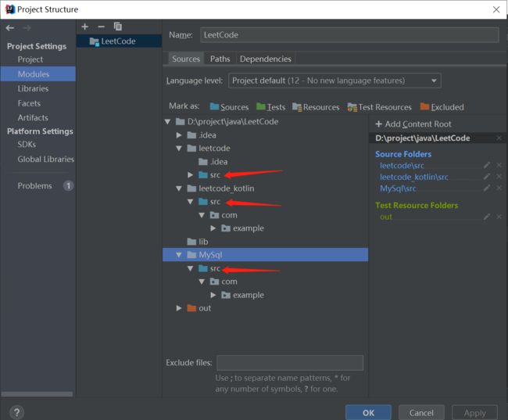Image resolution: width=508 pixels, height=420 pixels.
Task: Mark folder as Test Resources
Action: point(379,107)
